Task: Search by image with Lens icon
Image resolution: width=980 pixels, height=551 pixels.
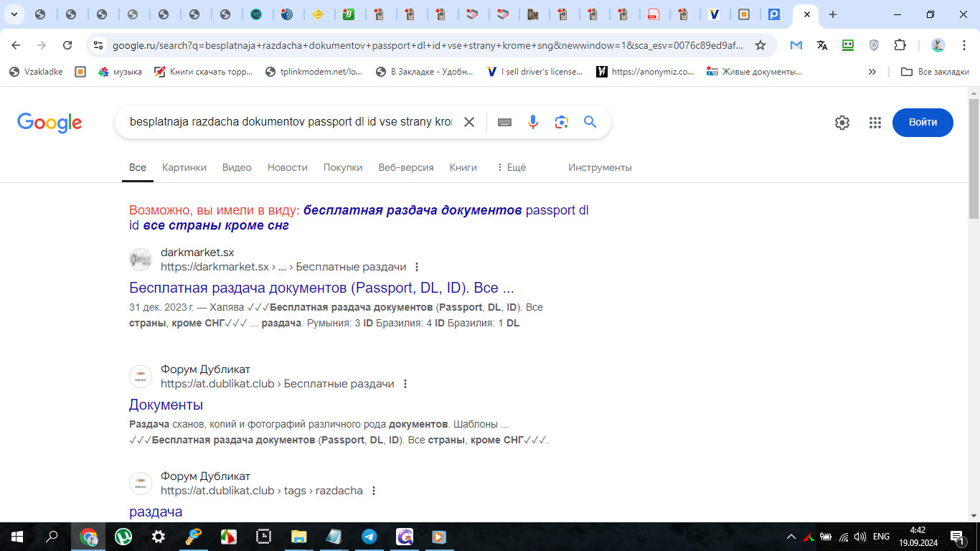Action: pyautogui.click(x=561, y=122)
